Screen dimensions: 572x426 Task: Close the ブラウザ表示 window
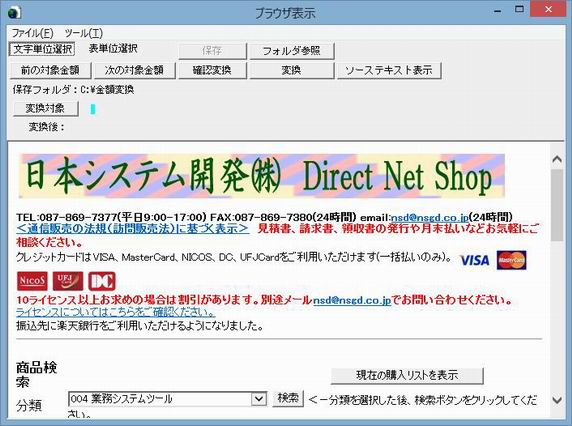coord(549,9)
